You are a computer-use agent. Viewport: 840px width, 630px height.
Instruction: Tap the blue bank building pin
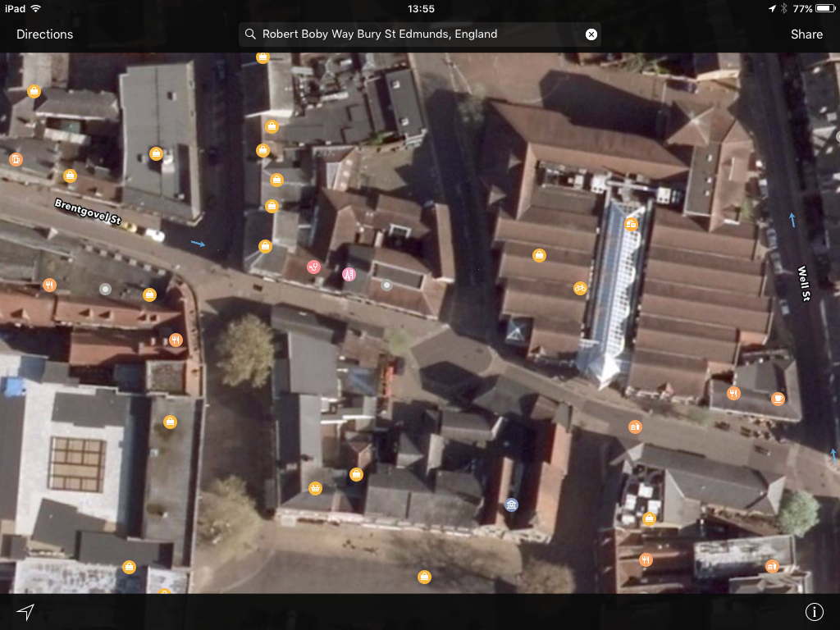[x=512, y=504]
